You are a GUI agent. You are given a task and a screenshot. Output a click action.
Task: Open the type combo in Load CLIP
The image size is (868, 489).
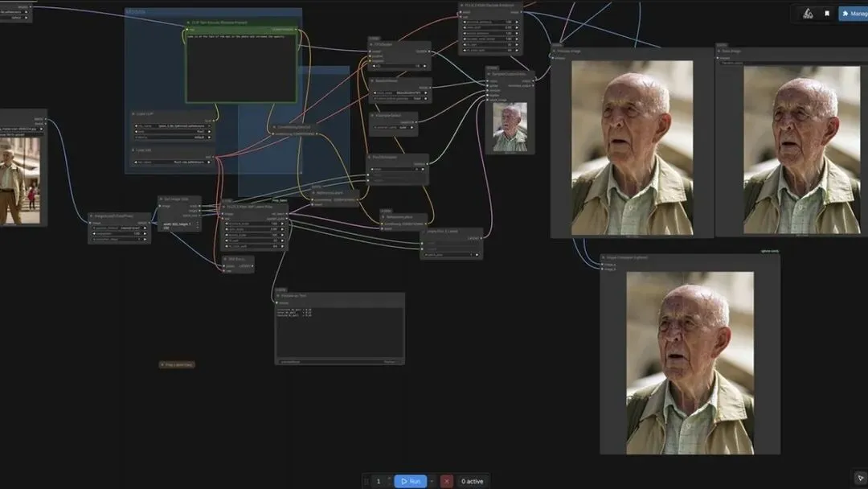[x=173, y=131]
